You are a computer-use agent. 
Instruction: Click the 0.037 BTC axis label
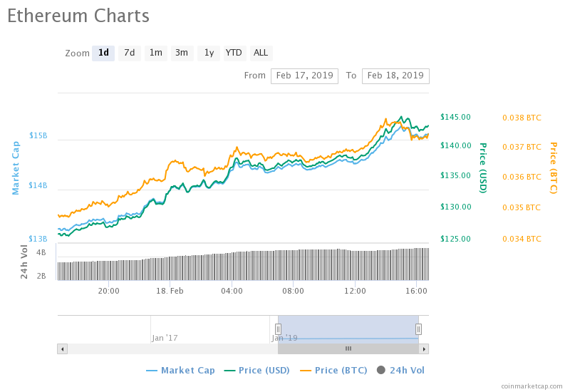coord(522,147)
